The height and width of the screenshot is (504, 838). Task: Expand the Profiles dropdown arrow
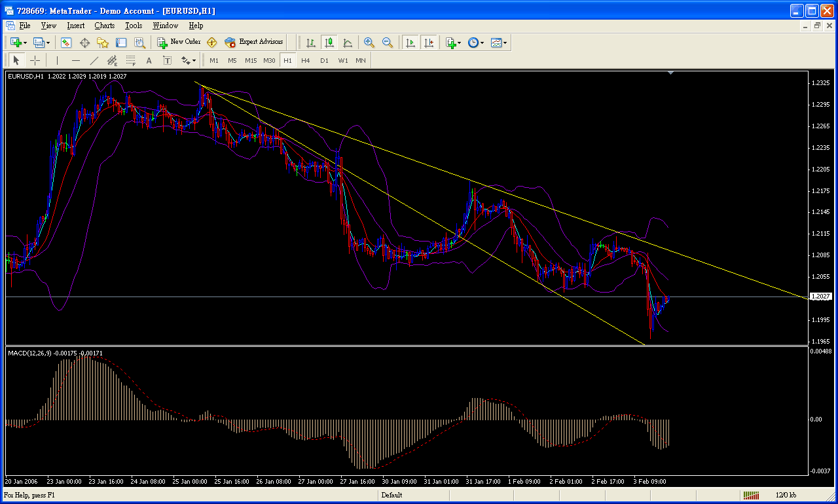[48, 43]
